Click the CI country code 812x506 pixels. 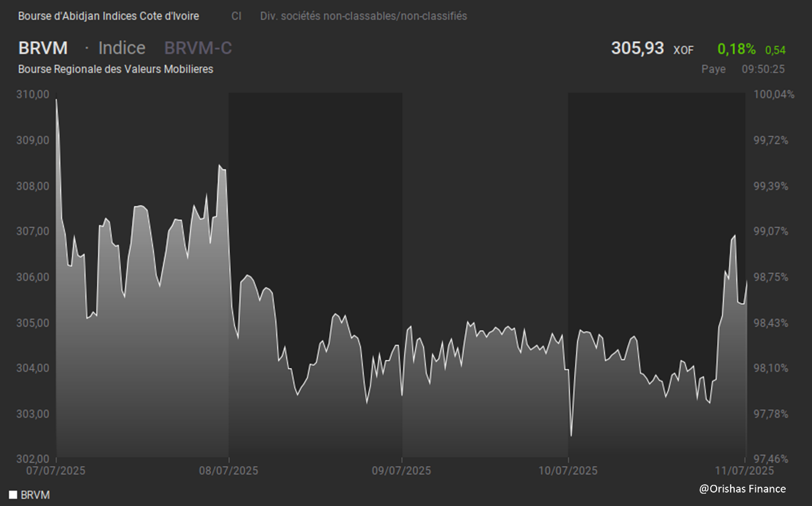click(x=236, y=16)
